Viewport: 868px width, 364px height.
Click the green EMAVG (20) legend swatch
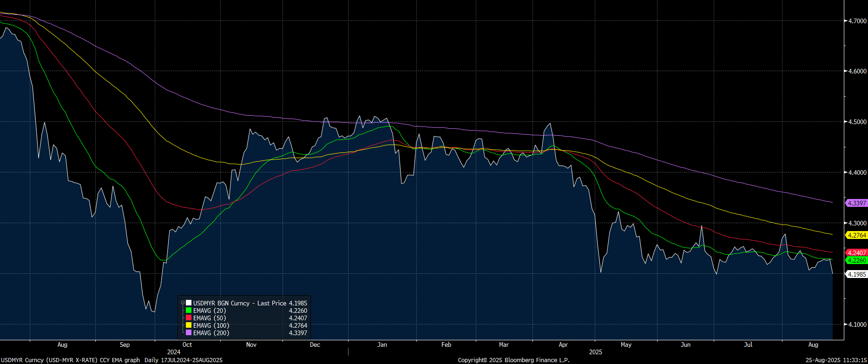pos(189,311)
